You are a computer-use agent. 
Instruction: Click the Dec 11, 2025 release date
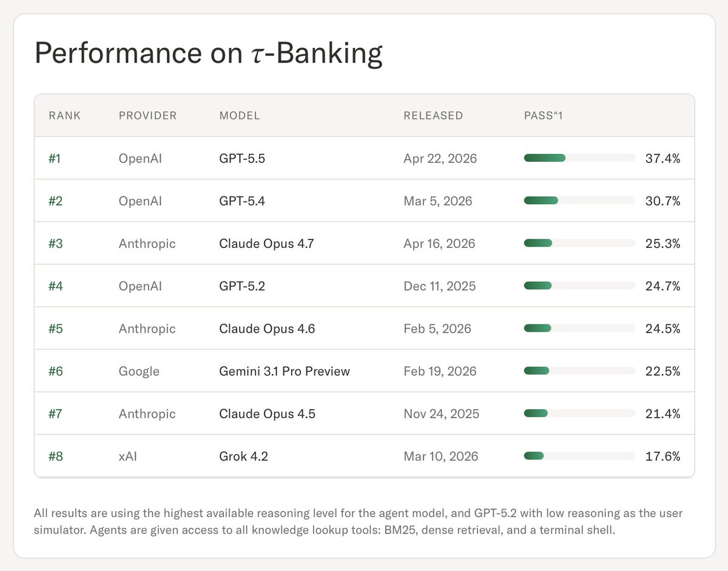[440, 286]
